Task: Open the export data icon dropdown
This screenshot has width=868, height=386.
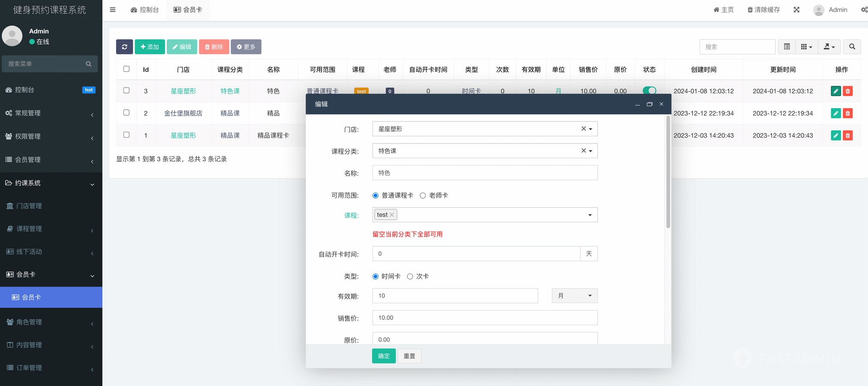Action: (x=829, y=47)
